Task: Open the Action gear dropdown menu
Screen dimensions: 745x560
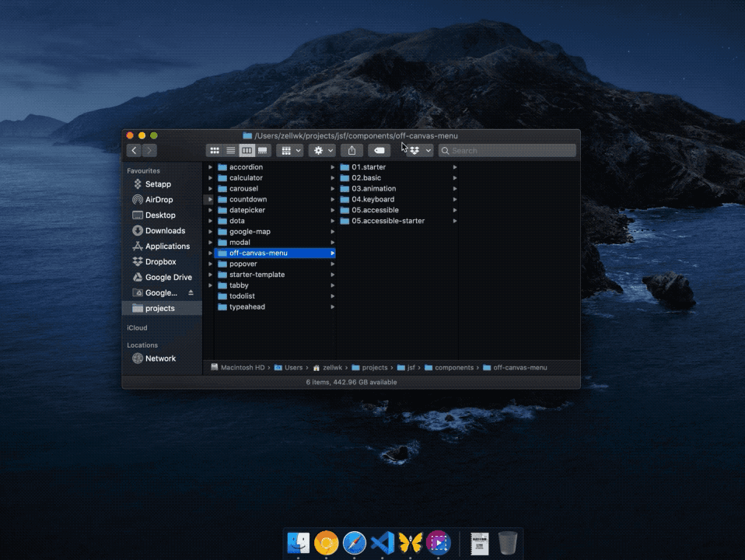Action: pyautogui.click(x=322, y=150)
